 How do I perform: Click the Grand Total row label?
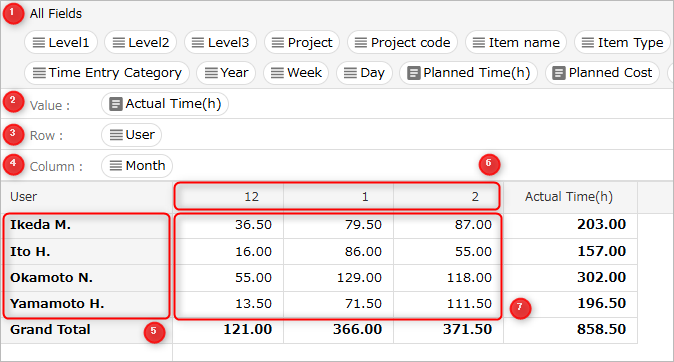click(x=50, y=330)
